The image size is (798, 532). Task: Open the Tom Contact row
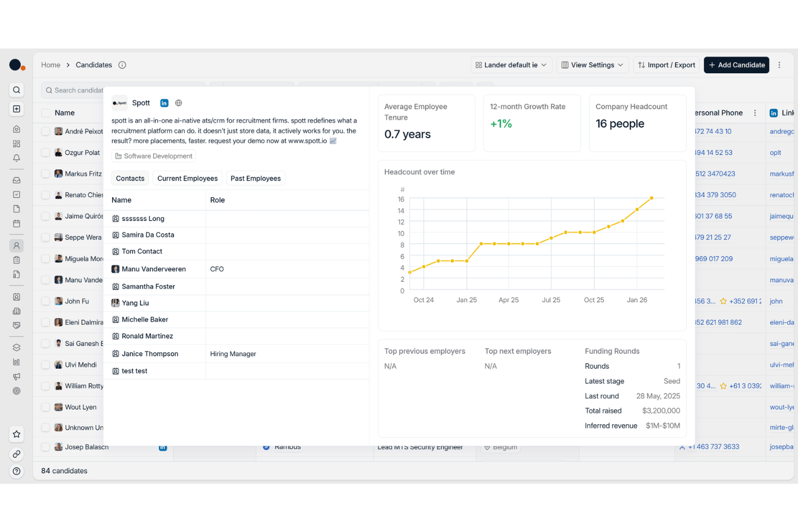236,252
